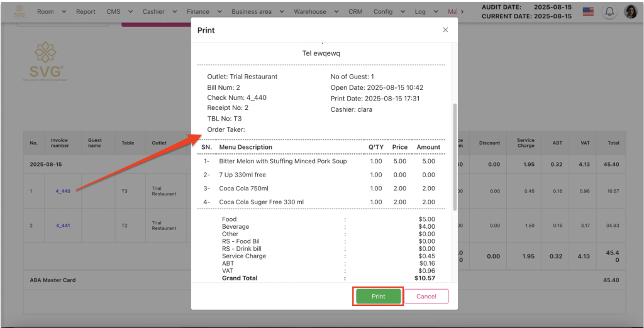
Task: Open the Warehouse menu
Action: click(x=316, y=12)
